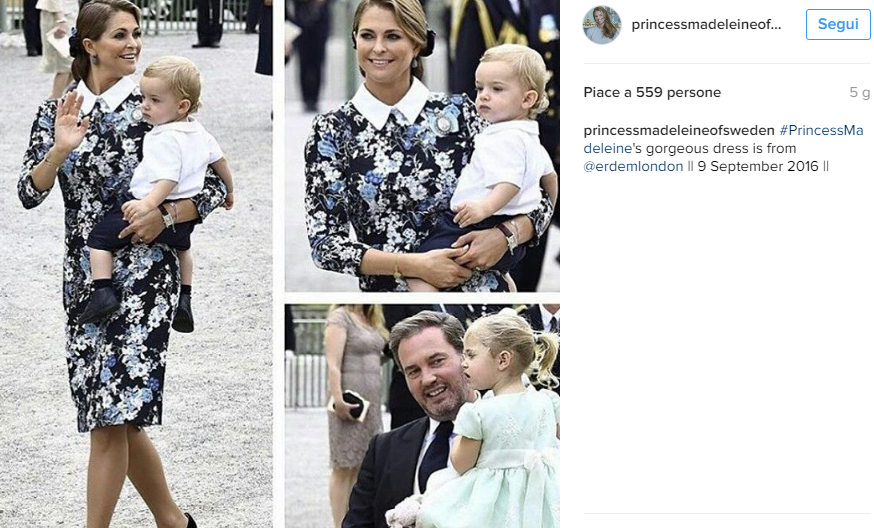This screenshot has height=528, width=874.
Task: Click the Segui follow button
Action: (838, 25)
